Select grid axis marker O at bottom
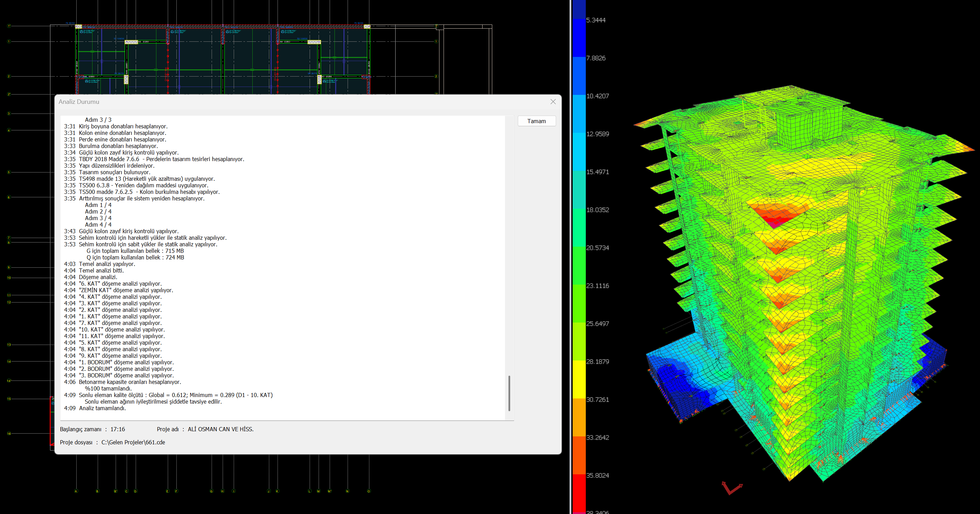The width and height of the screenshot is (980, 514). (368, 491)
